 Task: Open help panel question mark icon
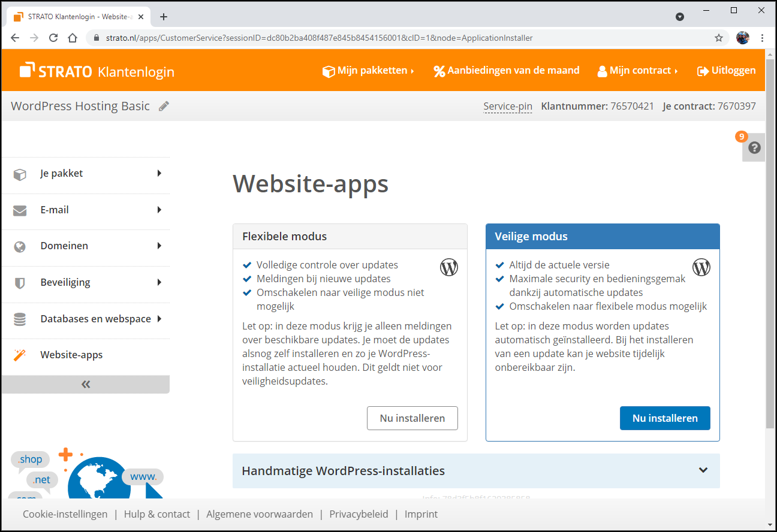754,147
